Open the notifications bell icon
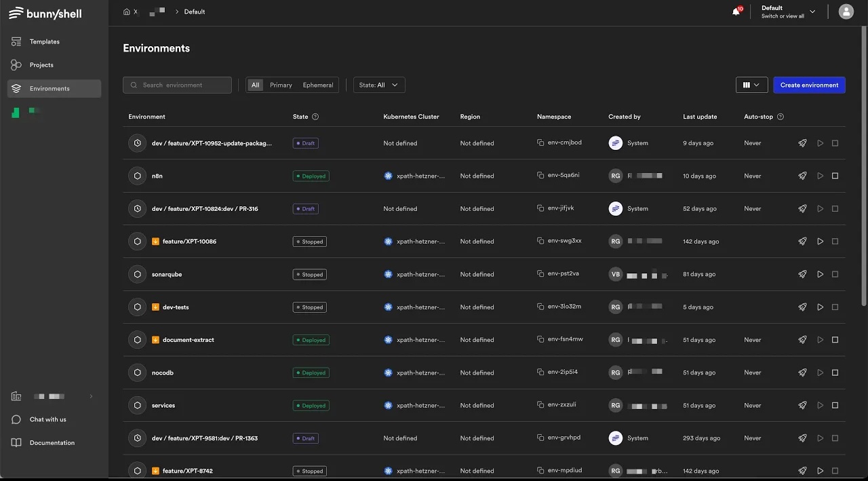The image size is (868, 481). (736, 12)
